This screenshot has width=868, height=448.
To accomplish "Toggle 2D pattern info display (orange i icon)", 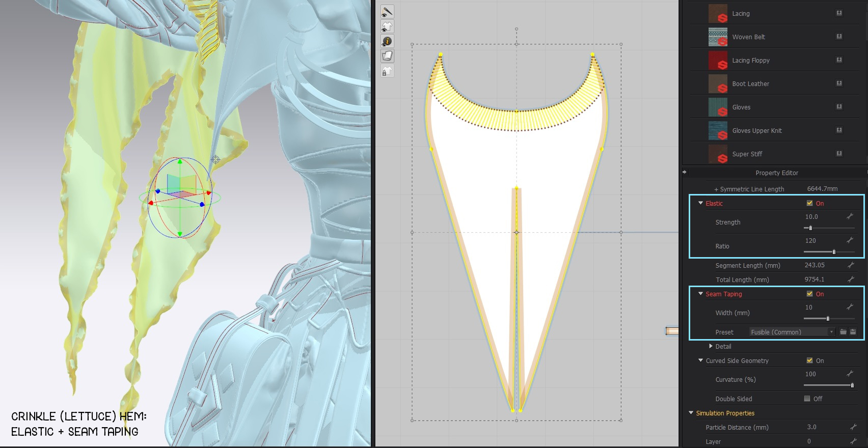I will tap(387, 41).
